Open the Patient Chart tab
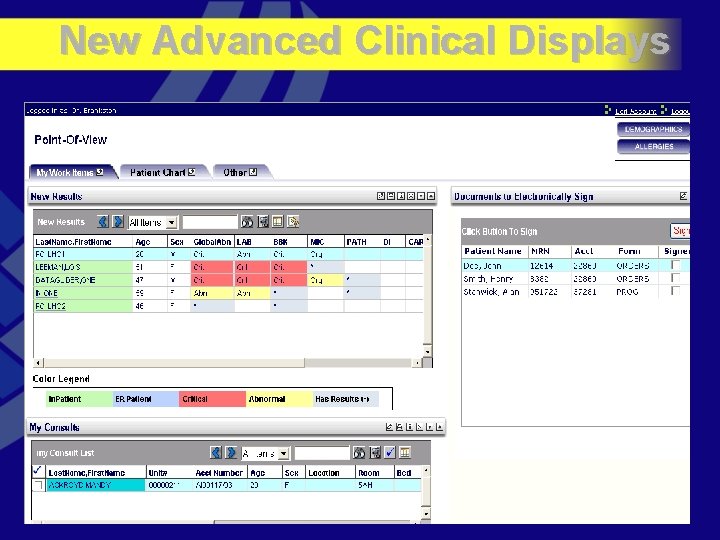 163,172
